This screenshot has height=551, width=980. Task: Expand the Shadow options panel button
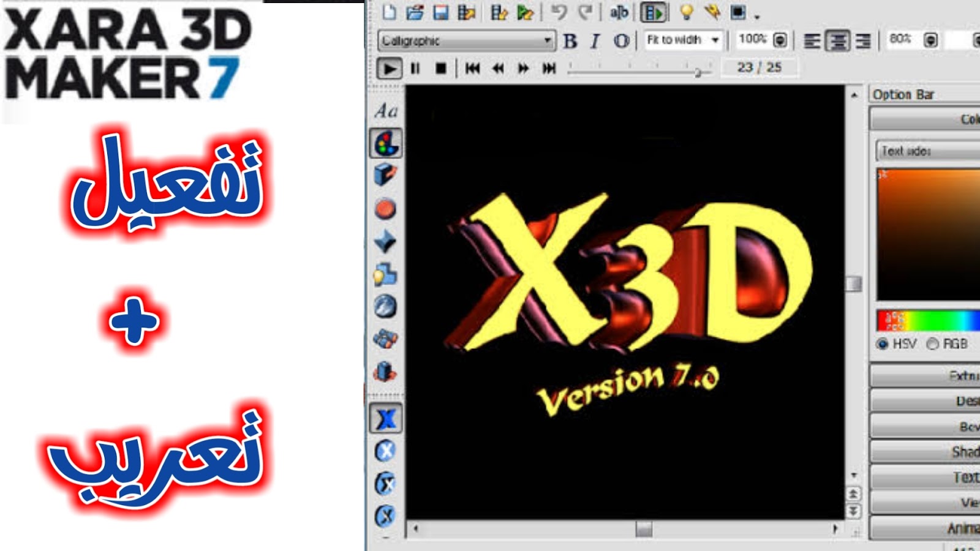(925, 452)
